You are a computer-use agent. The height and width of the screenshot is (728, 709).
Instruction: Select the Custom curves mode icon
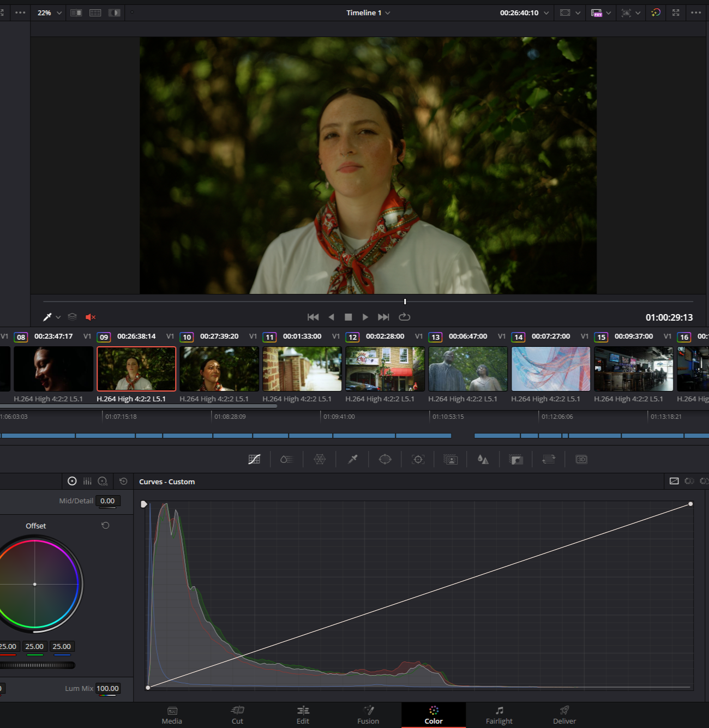pos(674,481)
